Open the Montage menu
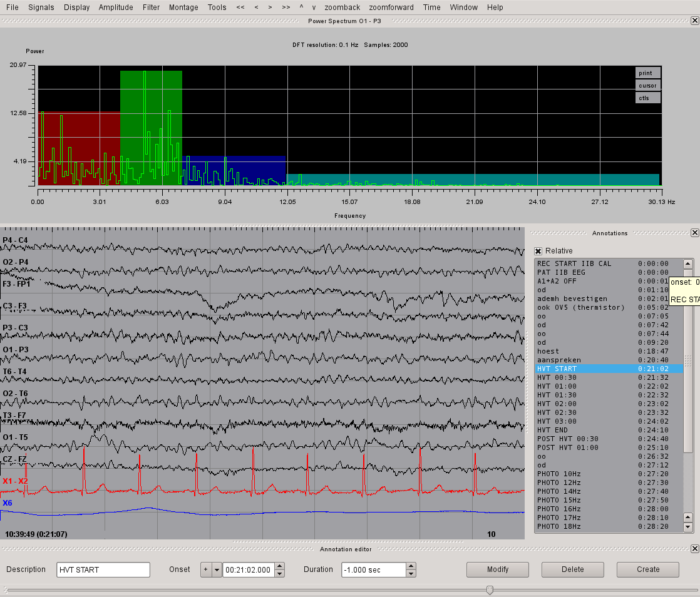The height and width of the screenshot is (597, 700). (183, 8)
